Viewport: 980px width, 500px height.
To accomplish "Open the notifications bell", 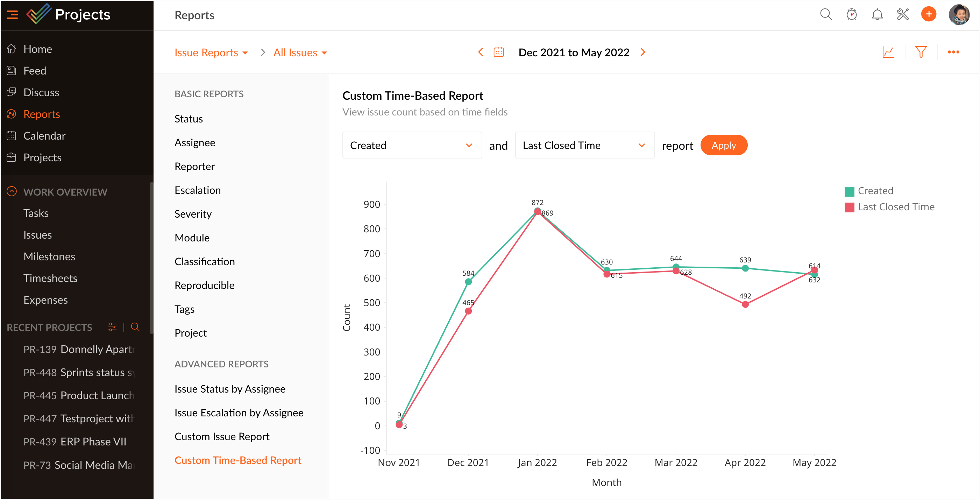I will pyautogui.click(x=877, y=14).
